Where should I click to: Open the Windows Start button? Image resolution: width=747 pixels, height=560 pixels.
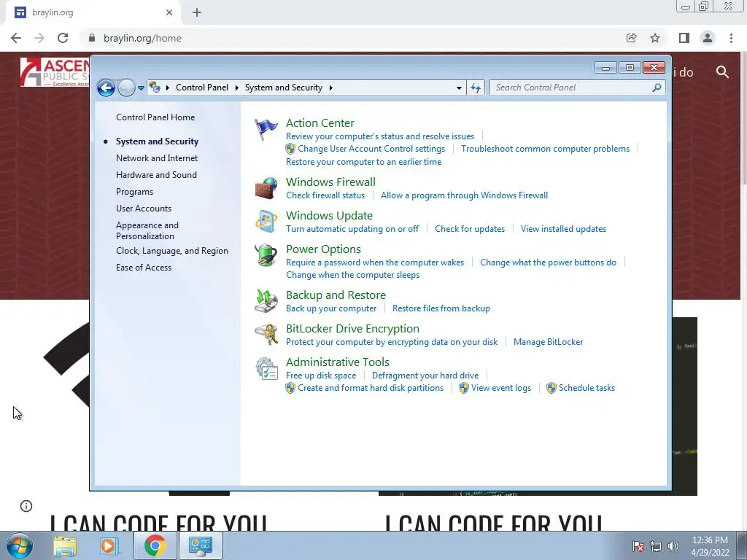pyautogui.click(x=20, y=545)
